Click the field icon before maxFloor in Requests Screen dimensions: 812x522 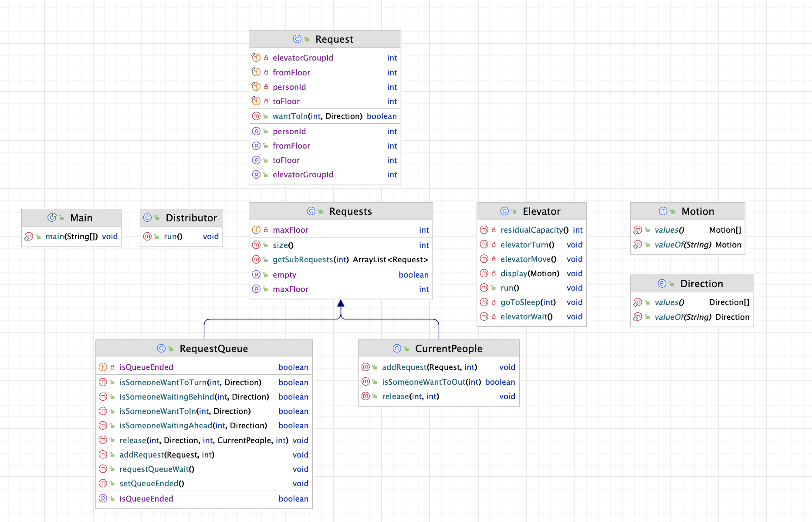coord(256,230)
